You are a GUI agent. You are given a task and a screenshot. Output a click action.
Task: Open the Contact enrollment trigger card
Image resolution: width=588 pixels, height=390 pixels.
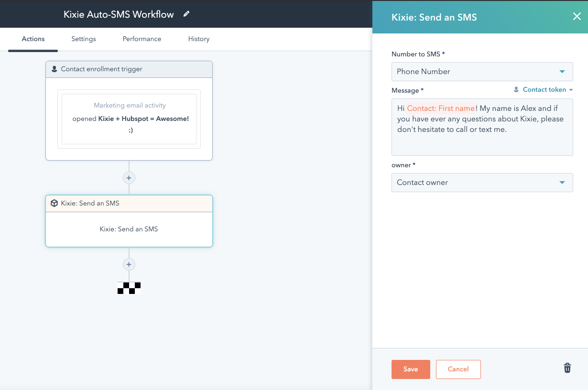point(129,110)
